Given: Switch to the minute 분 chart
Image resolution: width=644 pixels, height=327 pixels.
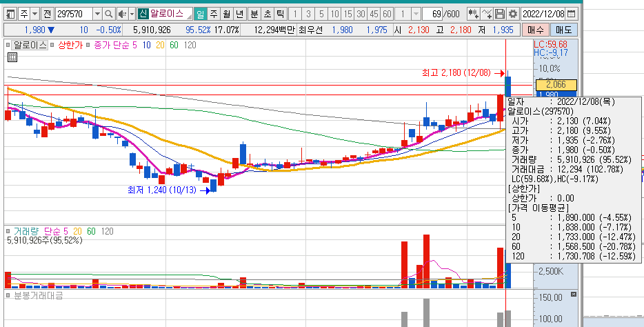Looking at the screenshot, I should (254, 14).
